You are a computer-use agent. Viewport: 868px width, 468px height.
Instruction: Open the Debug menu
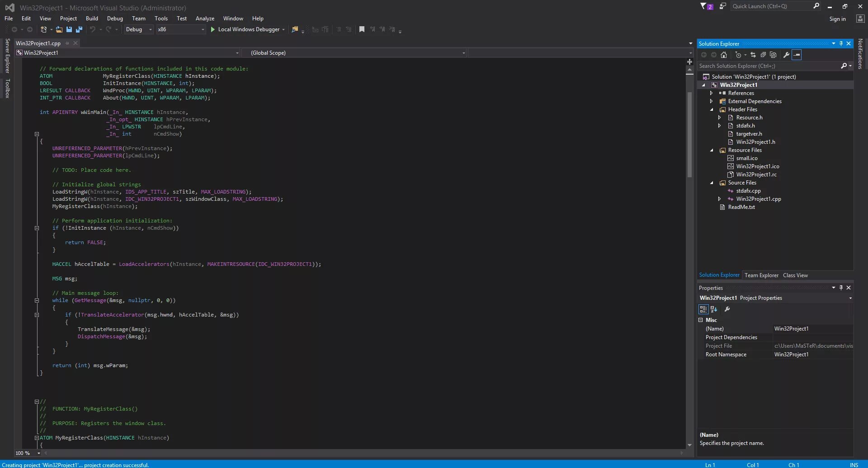[x=115, y=18]
